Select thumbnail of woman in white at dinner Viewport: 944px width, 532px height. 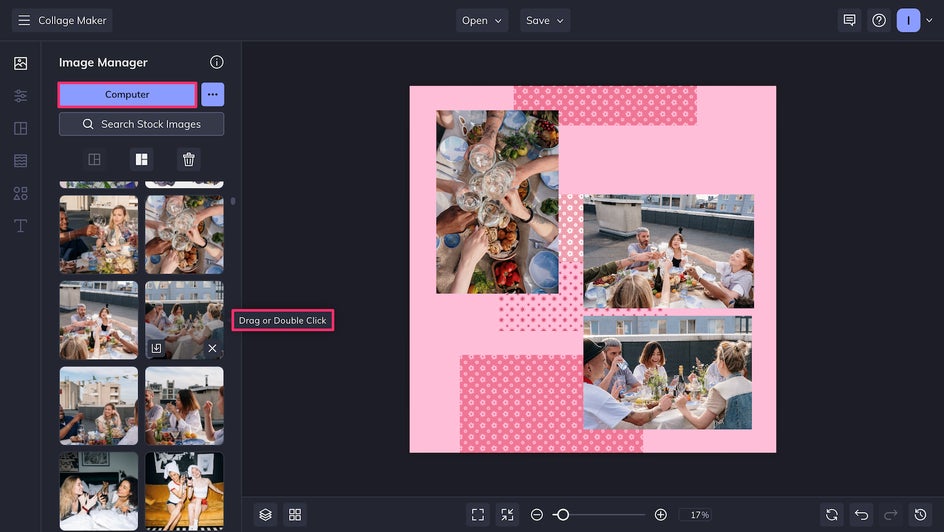tap(184, 406)
